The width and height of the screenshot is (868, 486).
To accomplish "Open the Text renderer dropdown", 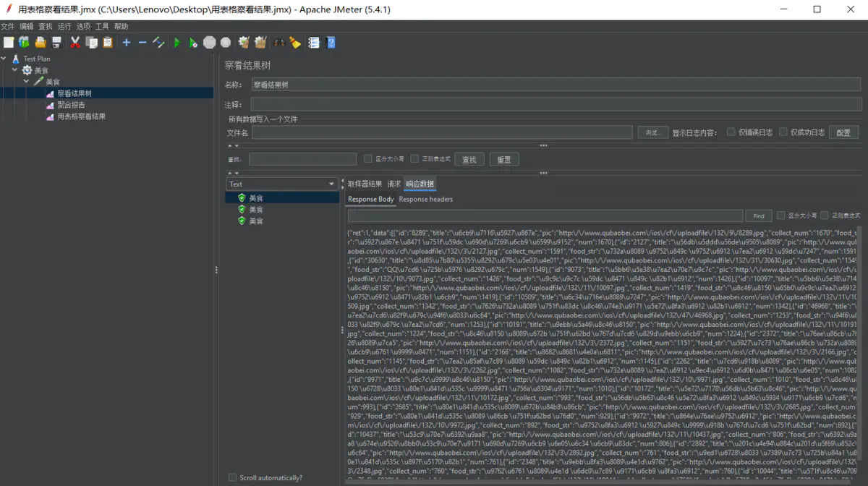I will click(282, 184).
